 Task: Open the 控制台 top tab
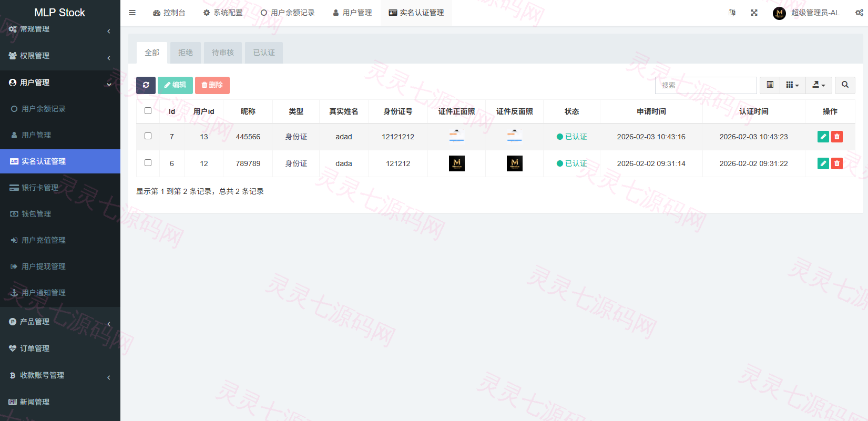(x=169, y=13)
